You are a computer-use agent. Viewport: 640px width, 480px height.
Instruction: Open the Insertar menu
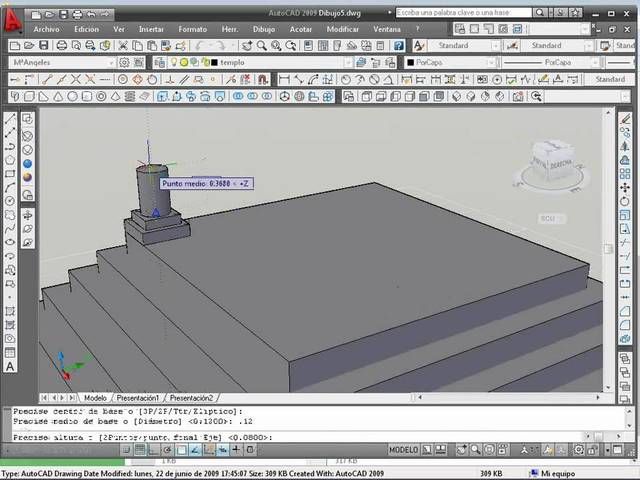pyautogui.click(x=151, y=29)
